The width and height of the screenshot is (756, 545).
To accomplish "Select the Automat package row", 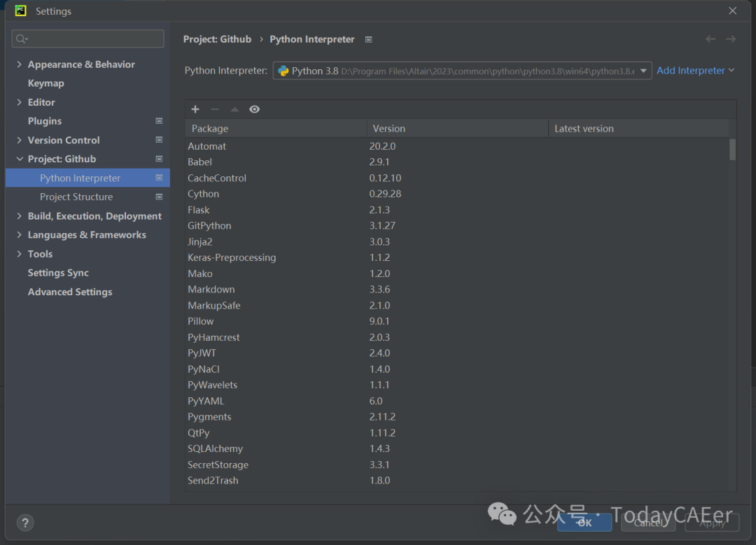I will click(457, 146).
